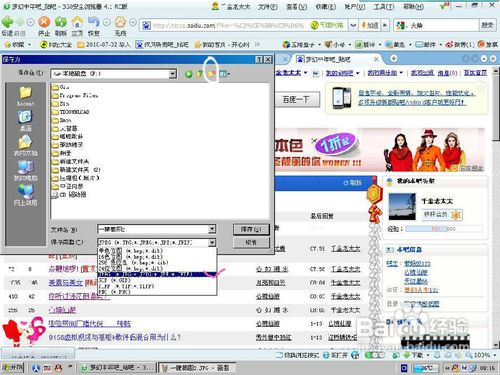Click the search button beside search box
This screenshot has width=500, height=375.
point(487,25)
